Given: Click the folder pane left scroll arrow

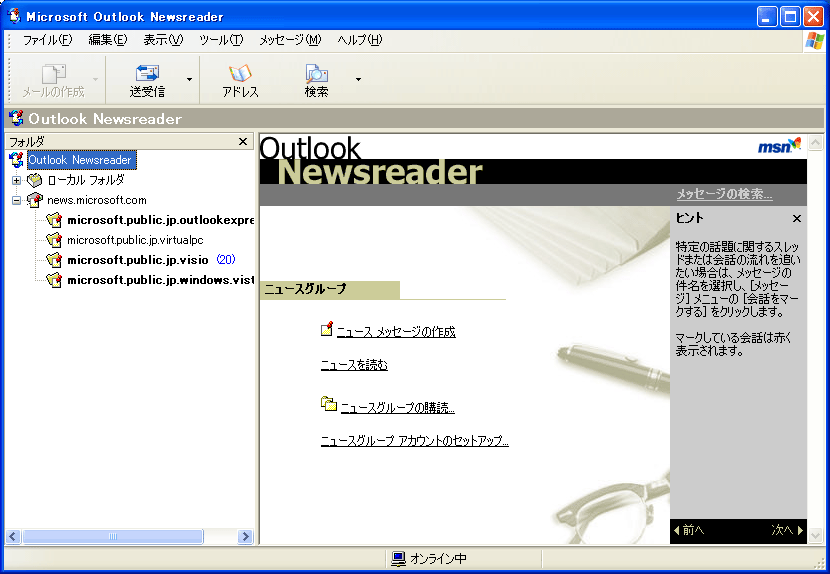Looking at the screenshot, I should tap(13, 536).
